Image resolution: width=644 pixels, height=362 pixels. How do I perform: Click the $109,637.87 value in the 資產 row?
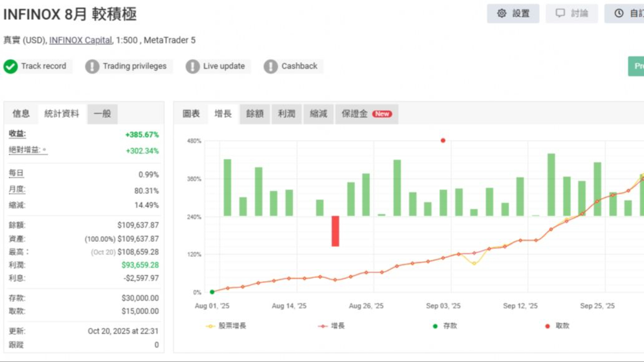tap(138, 239)
